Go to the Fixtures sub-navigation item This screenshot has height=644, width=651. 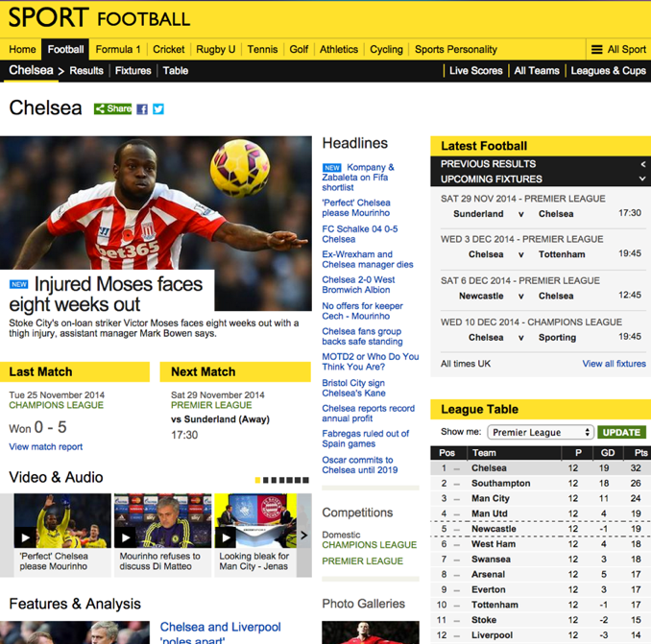click(133, 71)
